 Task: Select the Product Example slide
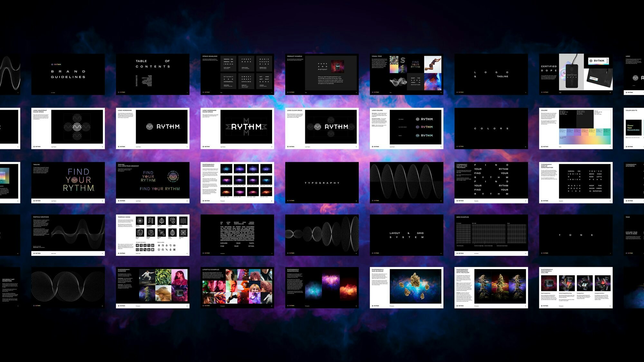pos(322,74)
